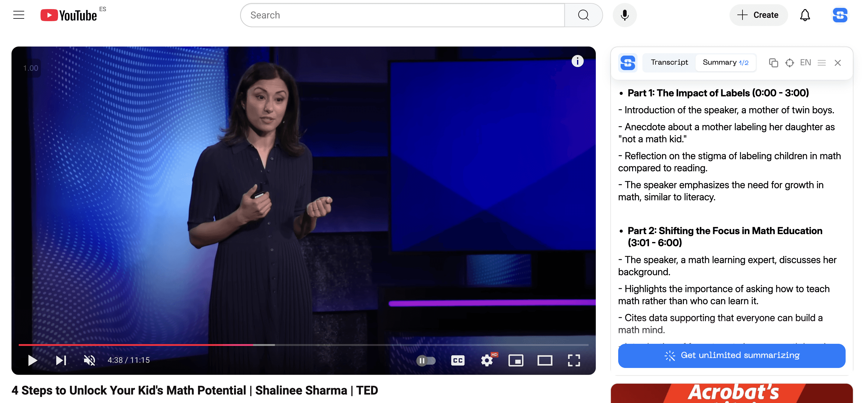Screen dimensions: 868x403
Task: Click the 1.00 playback speed overlay
Action: tap(31, 68)
